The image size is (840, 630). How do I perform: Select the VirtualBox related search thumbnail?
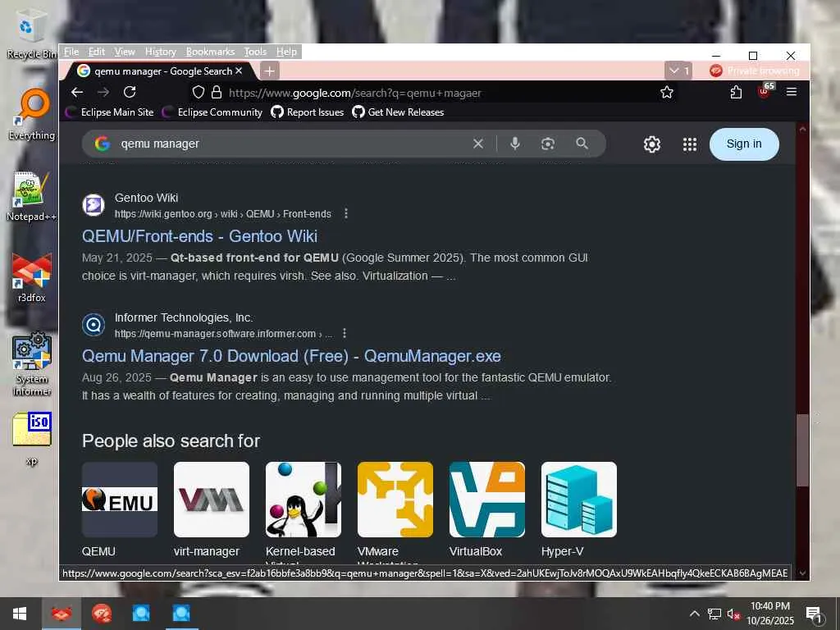487,500
